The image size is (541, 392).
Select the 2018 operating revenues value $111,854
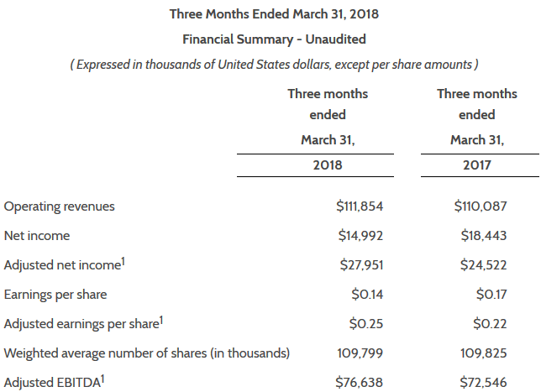tap(360, 206)
